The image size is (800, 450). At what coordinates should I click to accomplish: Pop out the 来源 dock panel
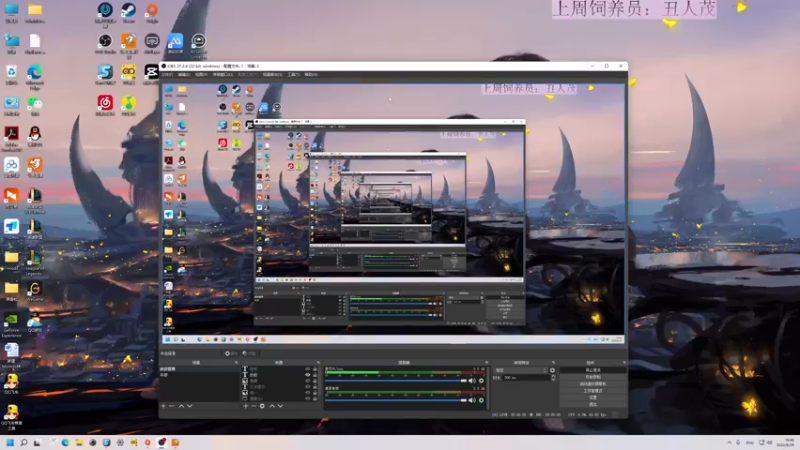[318, 362]
